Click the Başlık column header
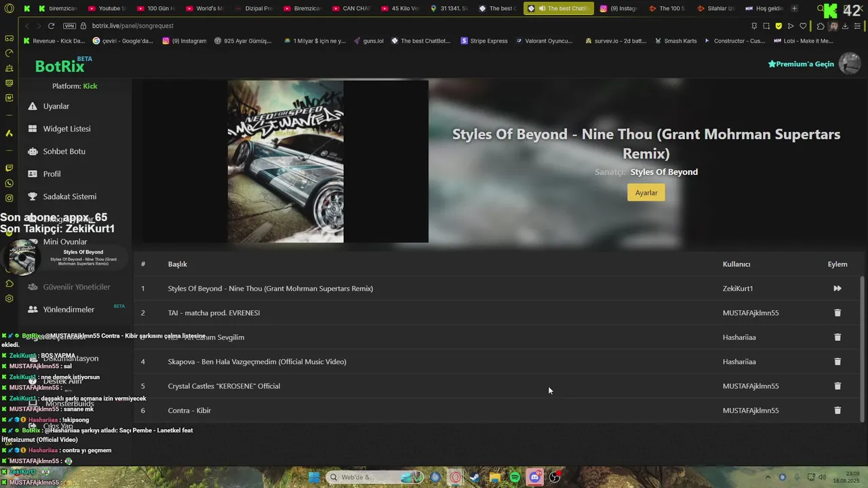 178,264
